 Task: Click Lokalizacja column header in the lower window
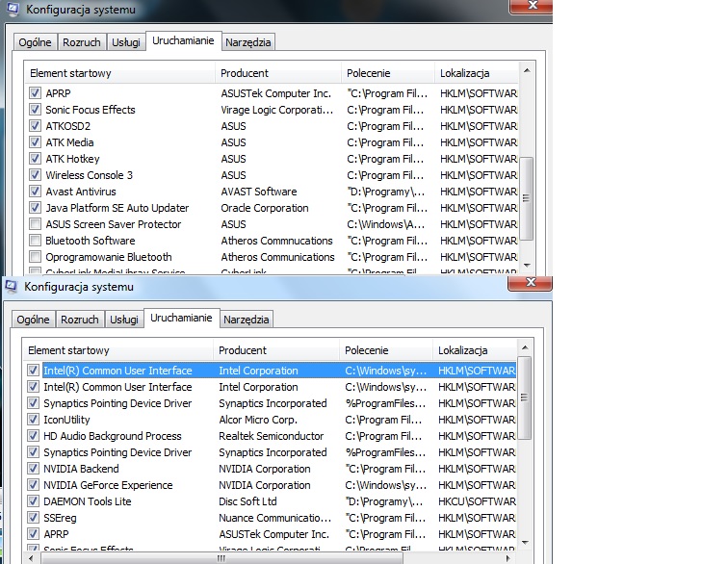[475, 350]
